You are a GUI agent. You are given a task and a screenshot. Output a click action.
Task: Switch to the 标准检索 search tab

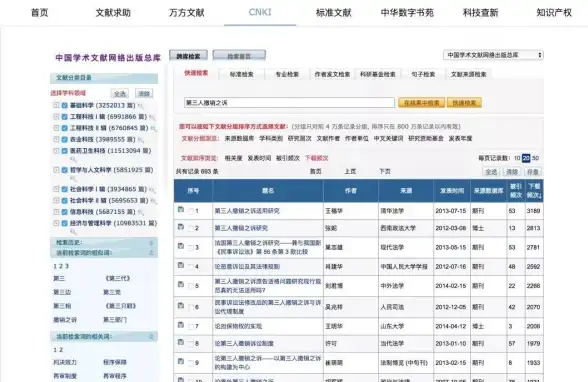click(x=242, y=74)
